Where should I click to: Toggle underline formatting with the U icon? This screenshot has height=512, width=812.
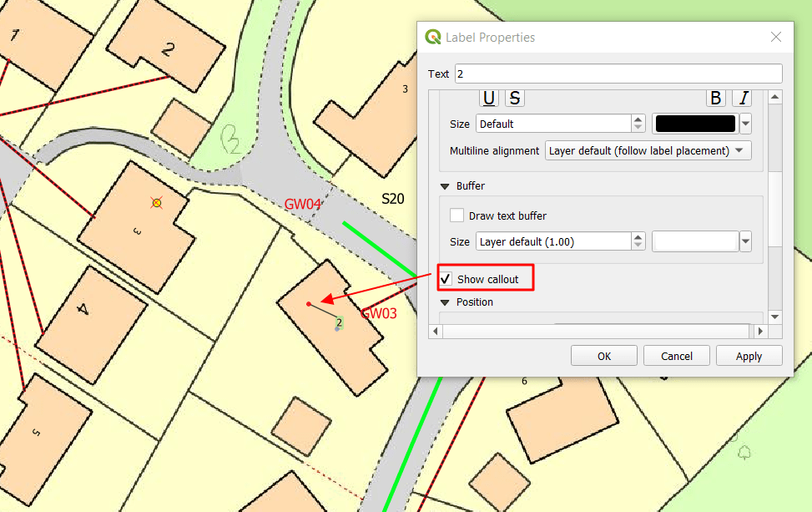pyautogui.click(x=489, y=98)
